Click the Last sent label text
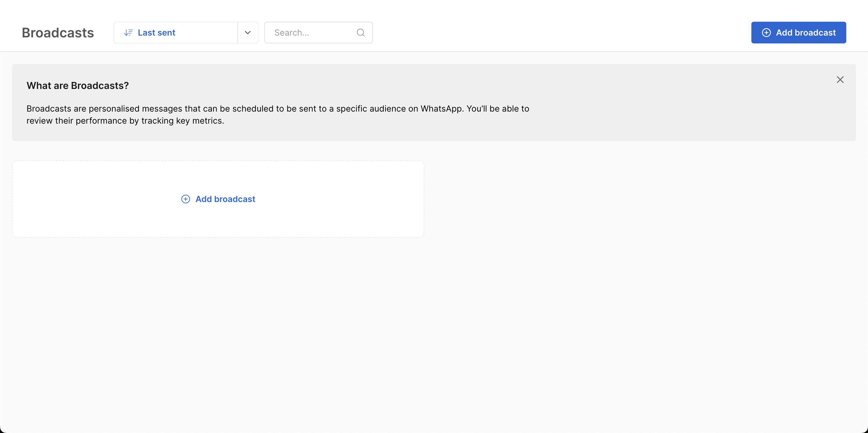 click(x=156, y=33)
